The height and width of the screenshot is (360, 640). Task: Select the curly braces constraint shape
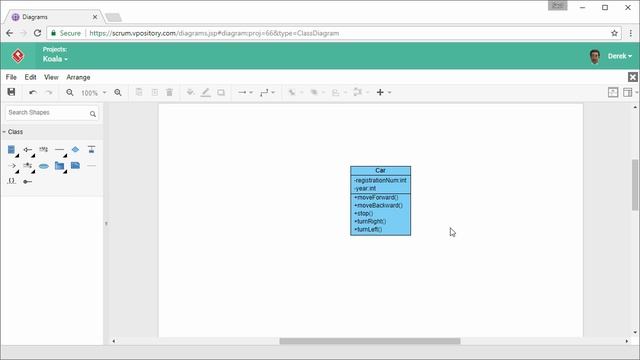click(x=11, y=181)
